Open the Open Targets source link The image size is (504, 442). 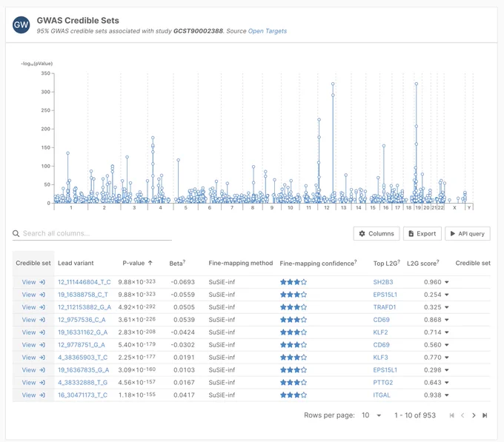click(267, 31)
